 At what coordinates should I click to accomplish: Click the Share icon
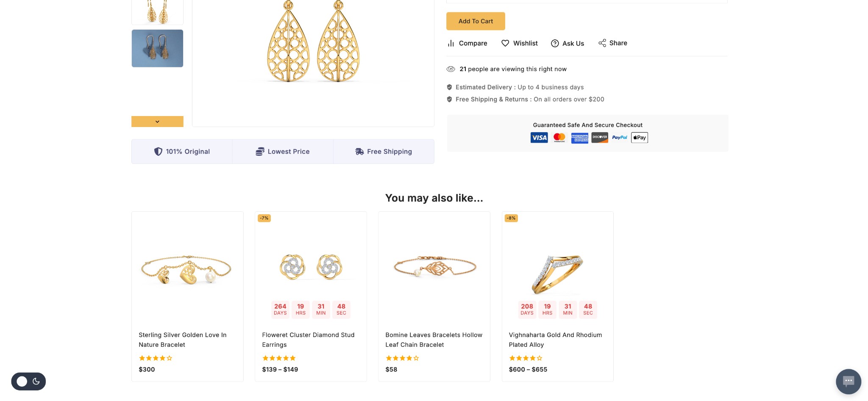coord(602,43)
